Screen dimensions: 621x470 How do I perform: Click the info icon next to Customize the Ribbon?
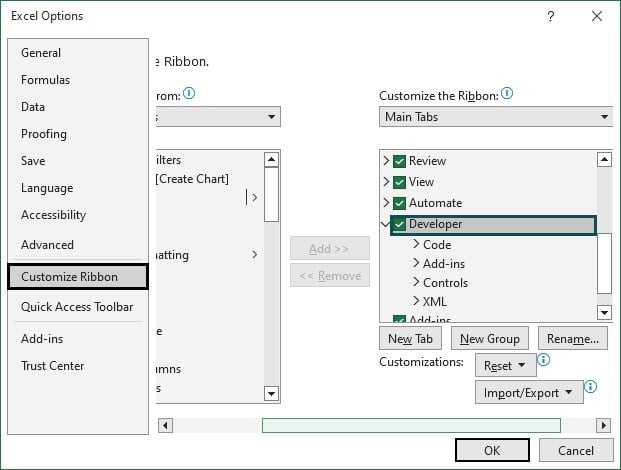(x=507, y=94)
